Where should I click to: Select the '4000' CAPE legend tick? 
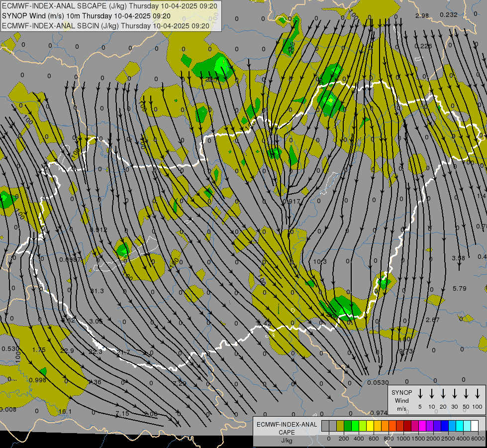pyautogui.click(x=463, y=439)
